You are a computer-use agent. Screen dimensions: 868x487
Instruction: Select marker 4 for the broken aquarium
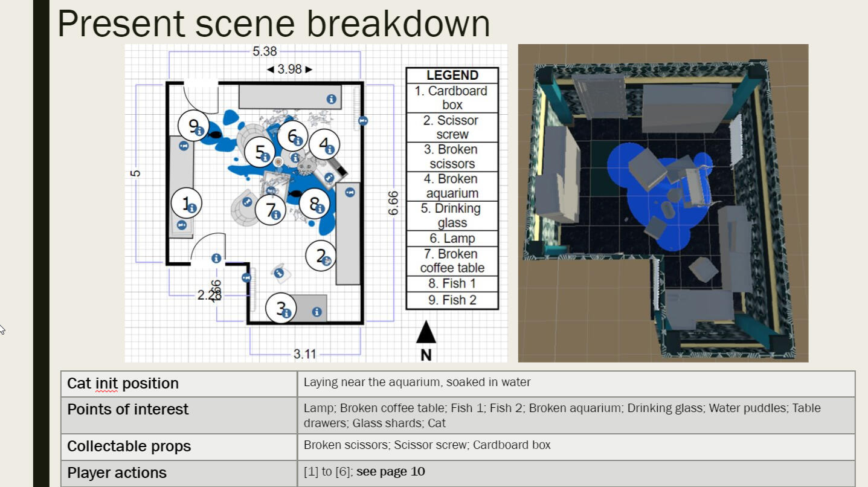click(324, 145)
